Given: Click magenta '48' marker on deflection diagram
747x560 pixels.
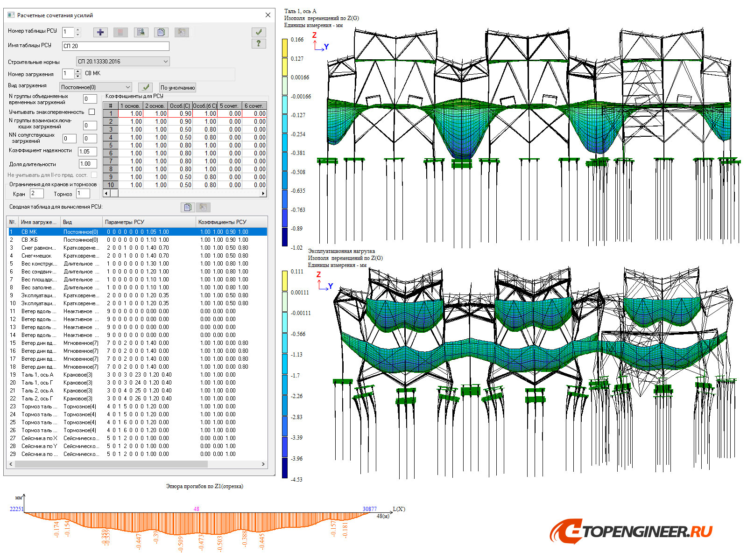Looking at the screenshot, I should 197,509.
